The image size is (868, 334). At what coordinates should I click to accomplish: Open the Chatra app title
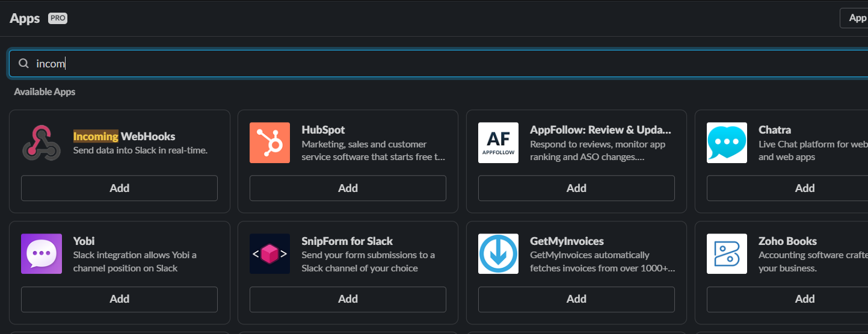[x=775, y=129]
